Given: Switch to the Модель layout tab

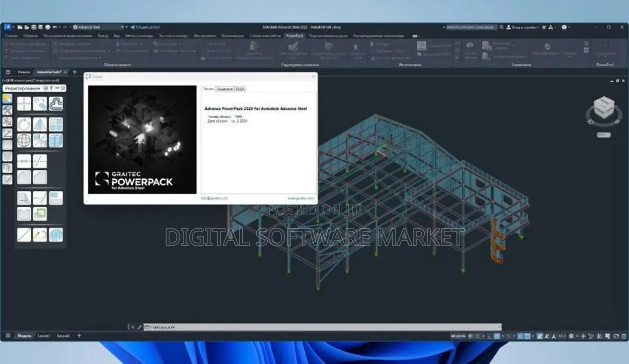Looking at the screenshot, I should point(24,336).
